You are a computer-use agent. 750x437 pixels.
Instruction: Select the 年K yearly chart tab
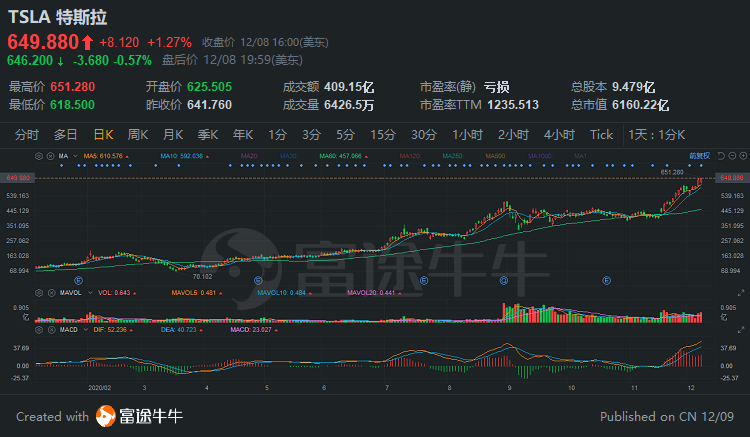click(243, 135)
